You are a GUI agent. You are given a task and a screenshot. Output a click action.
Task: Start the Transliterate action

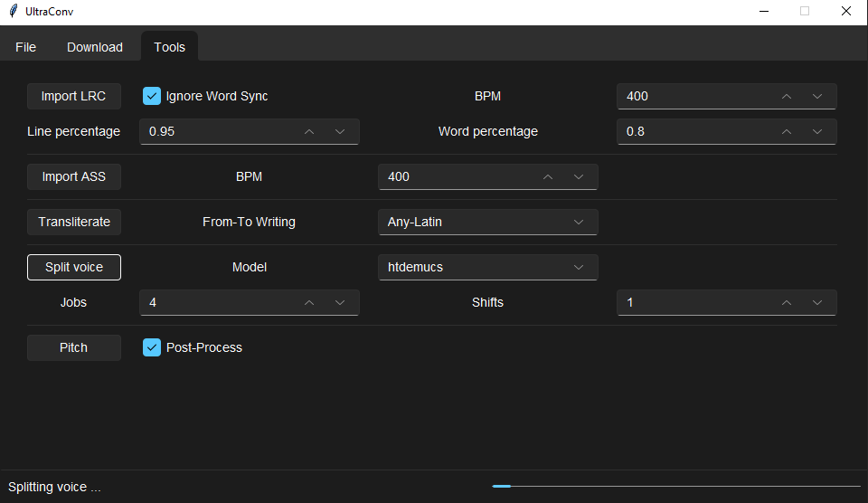(x=73, y=223)
